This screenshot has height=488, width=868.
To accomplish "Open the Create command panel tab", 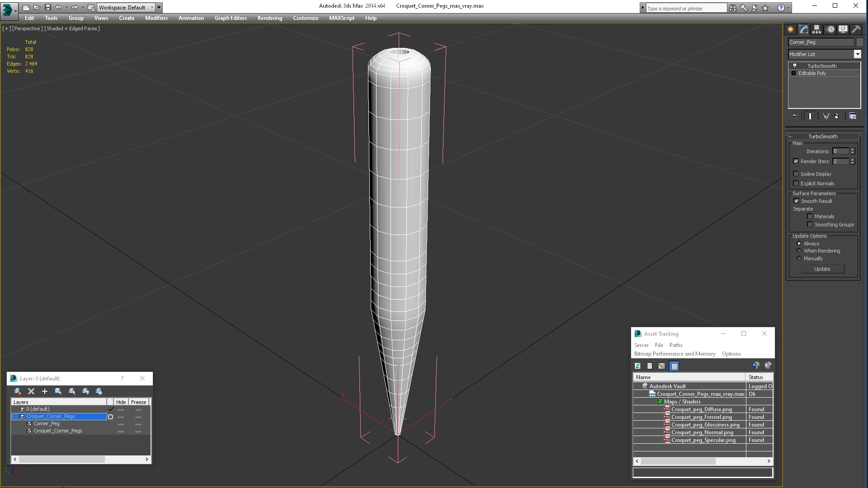I will (790, 29).
